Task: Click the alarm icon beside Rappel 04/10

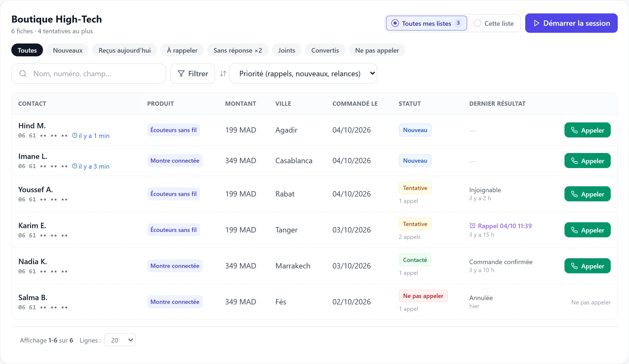Action: [472, 226]
